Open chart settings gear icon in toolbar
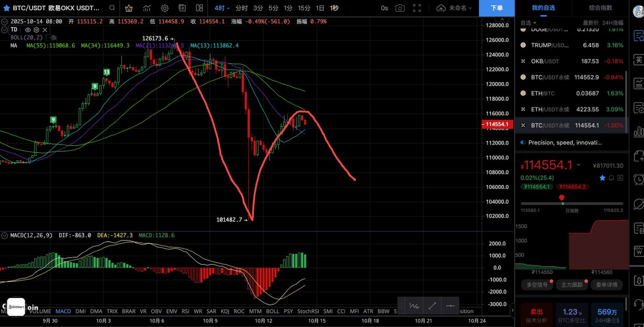 click(165, 9)
